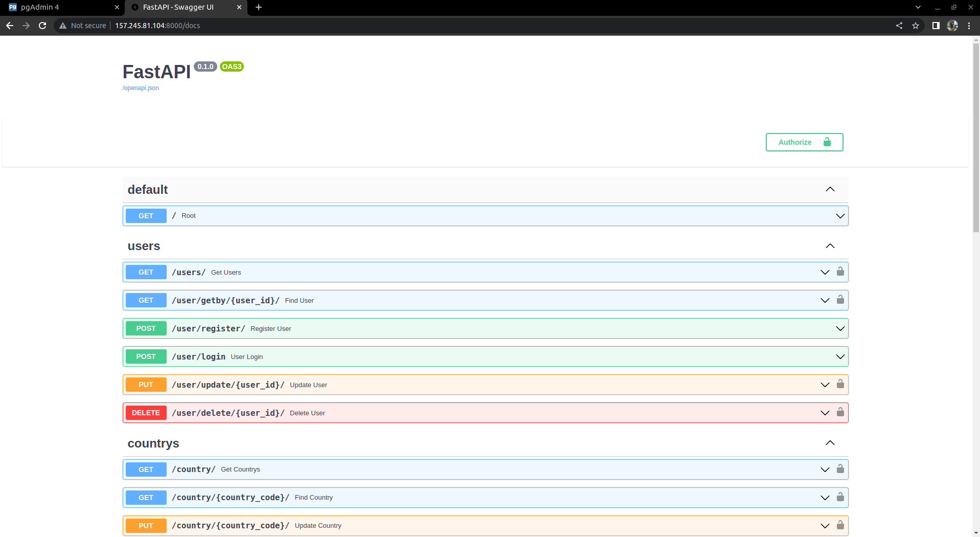Open Chrome three-dot menu
Viewport: 980px width, 537px height.
[969, 26]
